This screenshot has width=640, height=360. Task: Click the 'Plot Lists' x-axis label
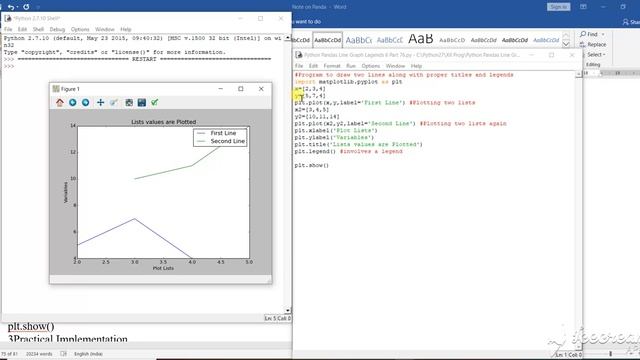coord(163,268)
